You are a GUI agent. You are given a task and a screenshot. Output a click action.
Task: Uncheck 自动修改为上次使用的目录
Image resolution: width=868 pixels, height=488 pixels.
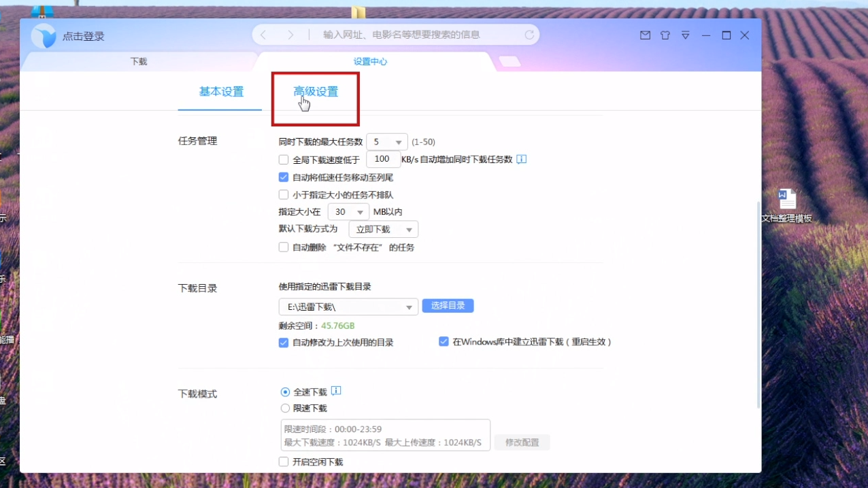click(x=284, y=343)
